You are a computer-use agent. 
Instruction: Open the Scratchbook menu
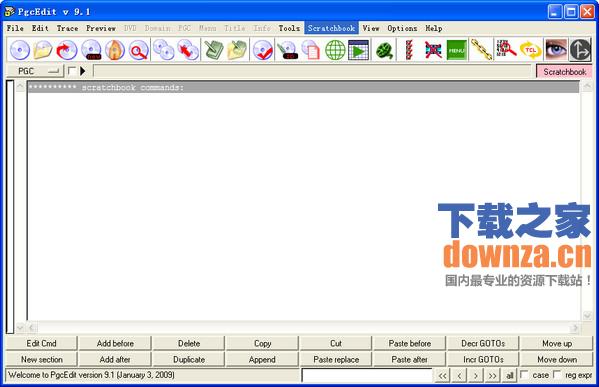(x=331, y=28)
